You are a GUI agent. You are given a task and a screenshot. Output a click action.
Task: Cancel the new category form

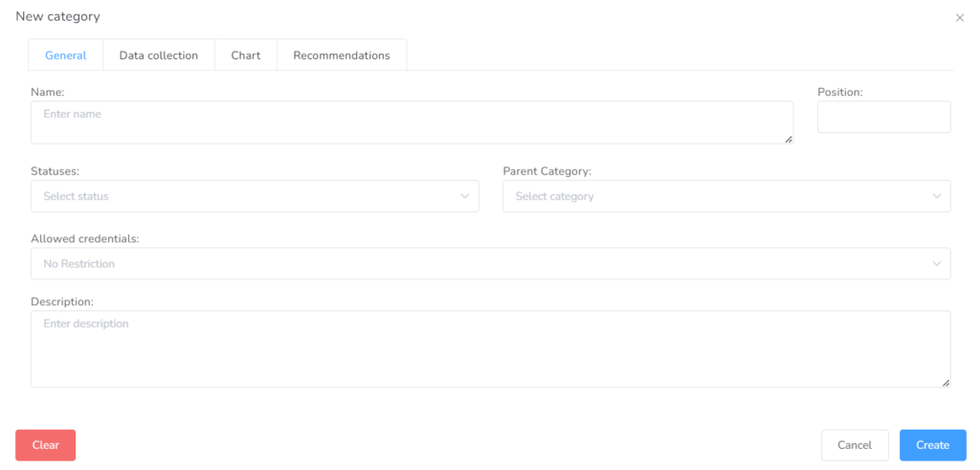pos(855,445)
